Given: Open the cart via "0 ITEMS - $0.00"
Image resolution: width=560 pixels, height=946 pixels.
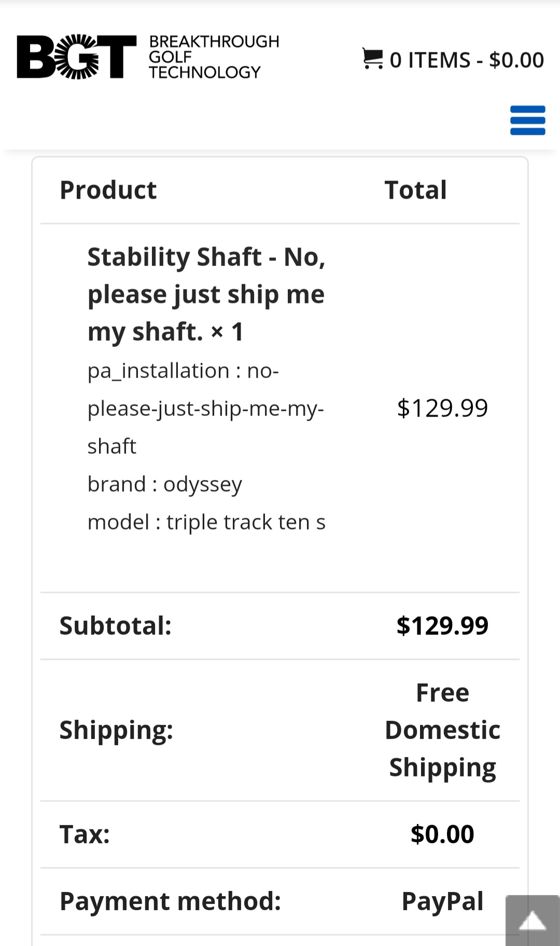Looking at the screenshot, I should click(x=466, y=60).
